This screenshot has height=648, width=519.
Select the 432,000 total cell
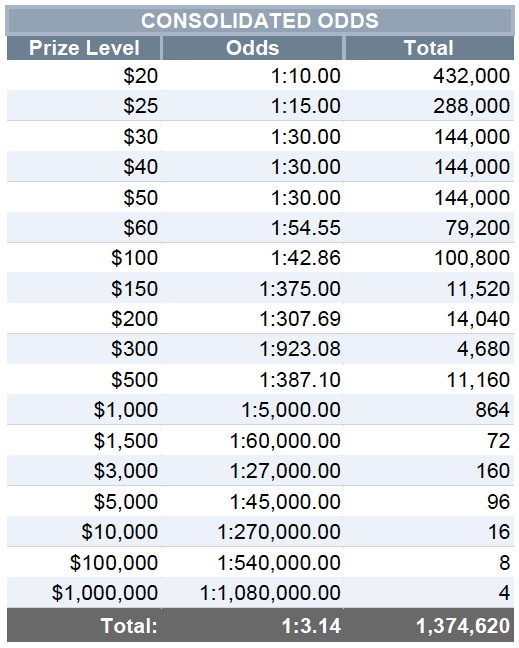429,76
